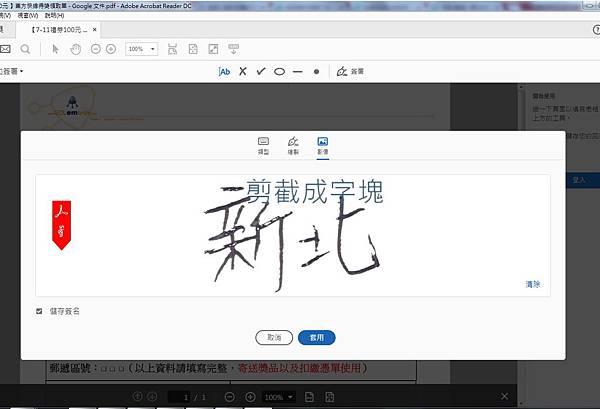Image resolution: width=600 pixels, height=409 pixels.
Task: Click the plus zoom in toolbar icon
Action: click(111, 49)
